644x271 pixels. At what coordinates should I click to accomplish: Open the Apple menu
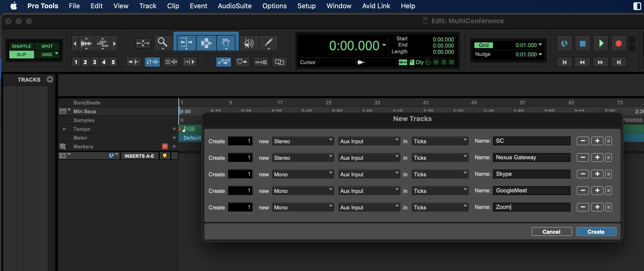coord(14,6)
